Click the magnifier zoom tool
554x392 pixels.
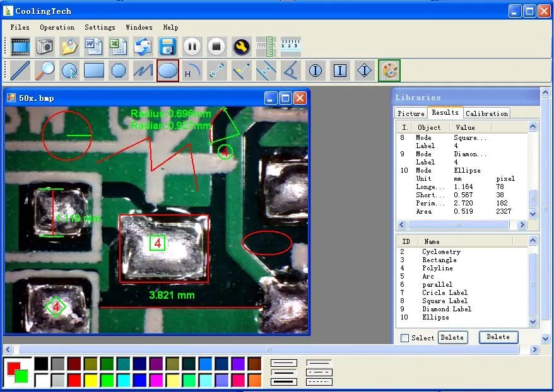(45, 71)
